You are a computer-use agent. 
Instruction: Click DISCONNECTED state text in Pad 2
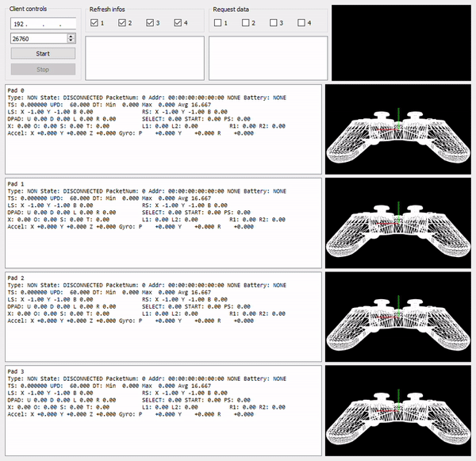click(83, 285)
